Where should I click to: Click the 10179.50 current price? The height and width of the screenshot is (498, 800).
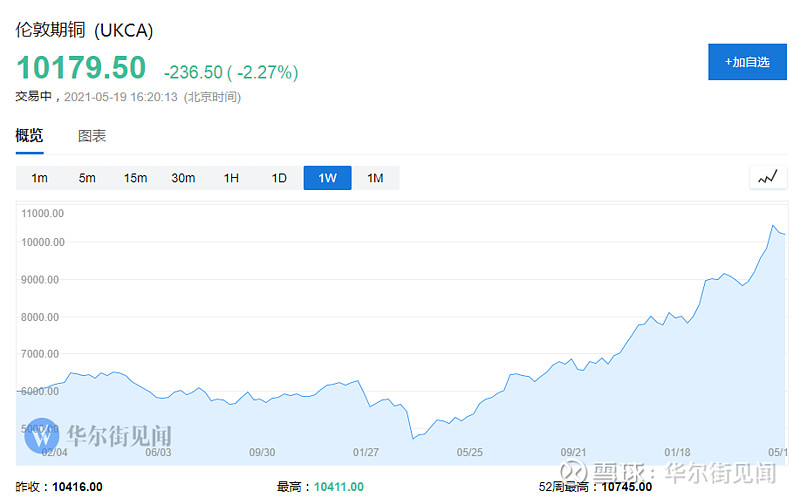(x=80, y=68)
